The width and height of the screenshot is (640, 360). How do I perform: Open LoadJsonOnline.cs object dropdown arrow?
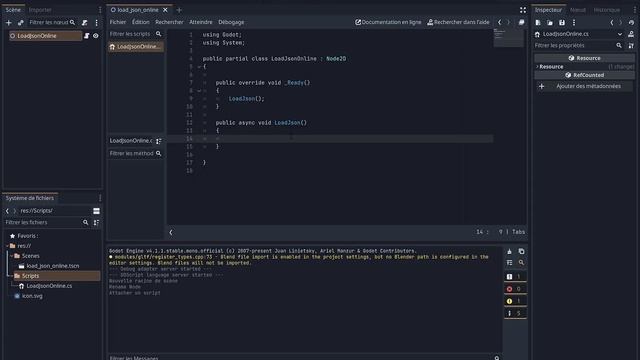pos(620,34)
